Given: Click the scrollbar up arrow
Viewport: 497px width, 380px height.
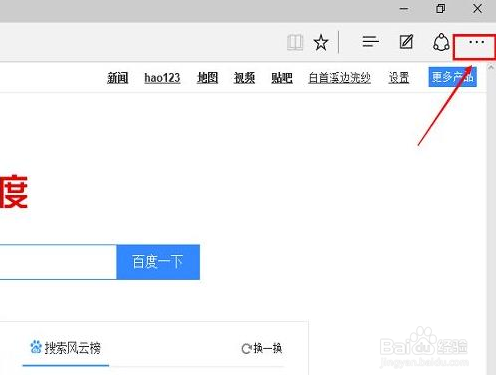Looking at the screenshot, I should click(x=491, y=67).
